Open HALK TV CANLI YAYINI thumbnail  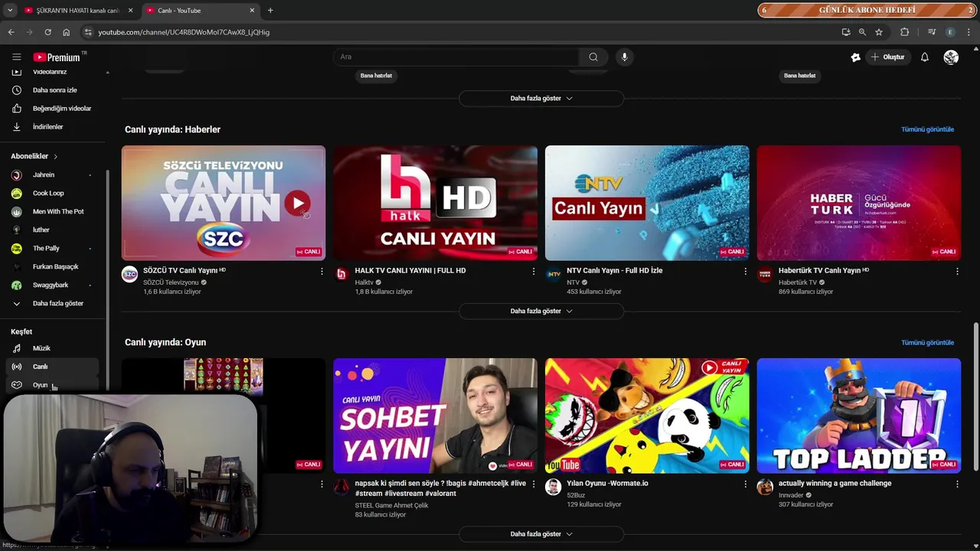pos(435,203)
